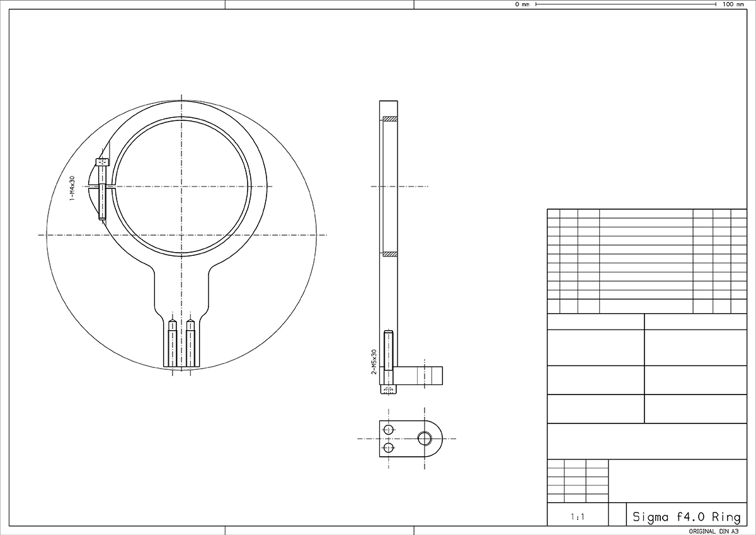
Task: Select the lower small hole in bottom view
Action: pyautogui.click(x=388, y=447)
